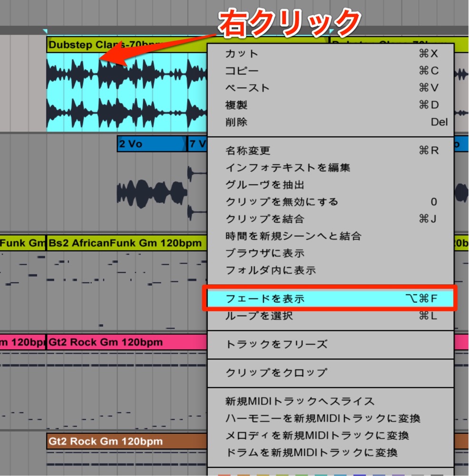Select クリップを結合

tap(331, 218)
